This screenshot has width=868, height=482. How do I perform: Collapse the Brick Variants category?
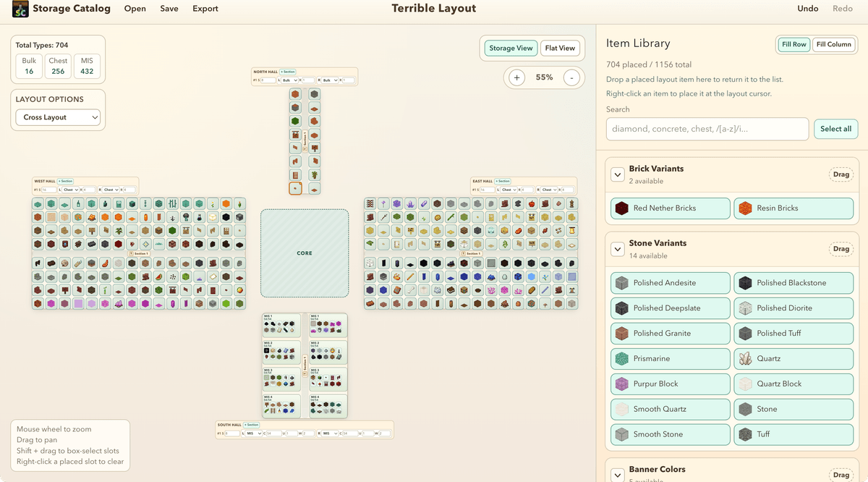click(x=618, y=174)
